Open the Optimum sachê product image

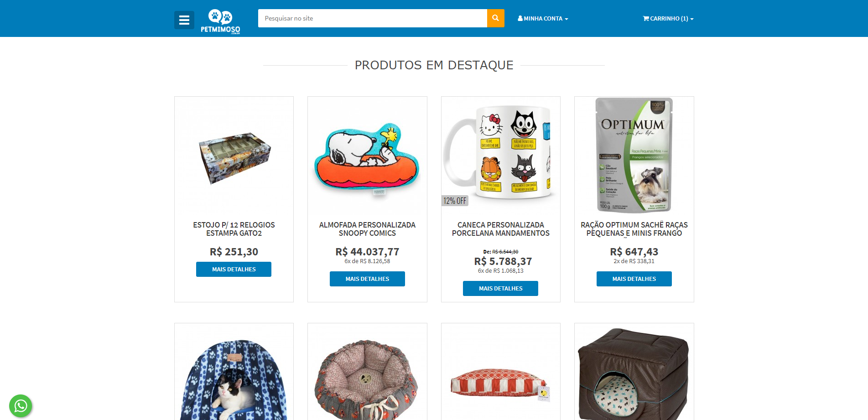pos(634,155)
